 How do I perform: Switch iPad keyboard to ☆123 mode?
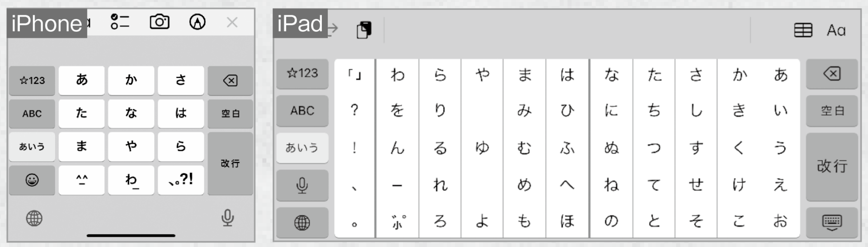[302, 73]
